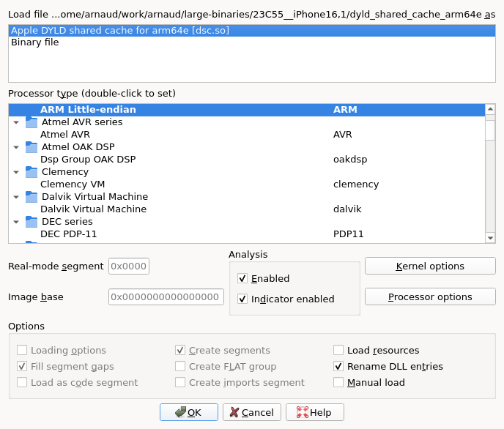This screenshot has height=429, width=504.
Task: Select Apple DYLD shared cache loader entry
Action: point(252,31)
